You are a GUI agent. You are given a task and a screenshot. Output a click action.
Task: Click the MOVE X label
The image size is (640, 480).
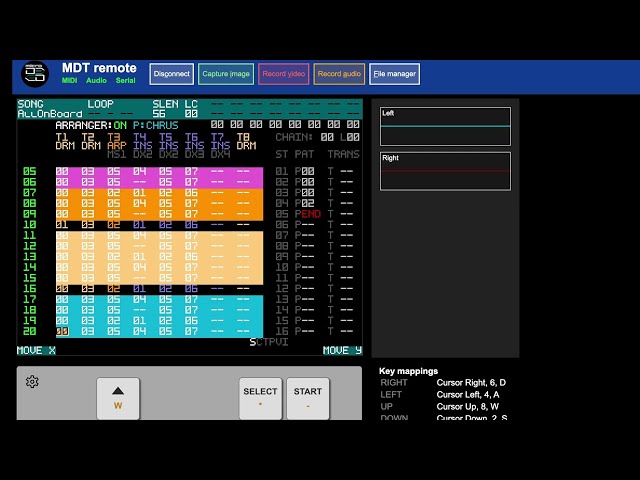pyautogui.click(x=36, y=350)
